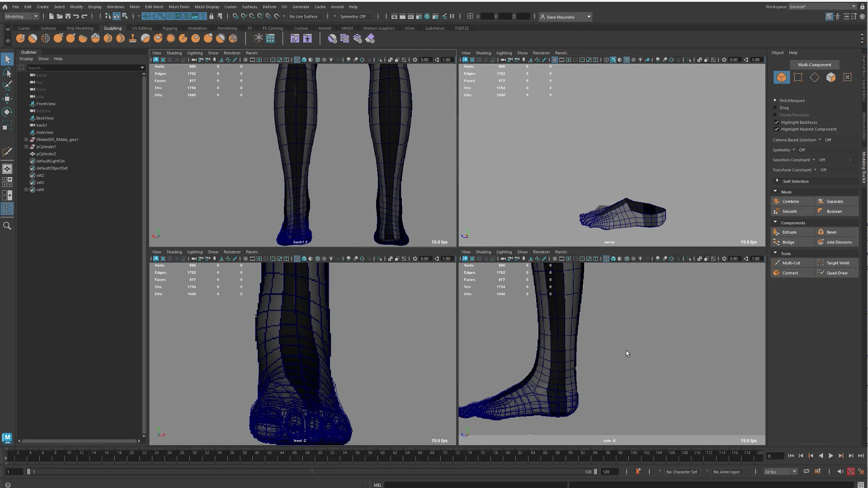Switch to the UV Editing shelf tab
The height and width of the screenshot is (488, 868).
pyautogui.click(x=142, y=28)
